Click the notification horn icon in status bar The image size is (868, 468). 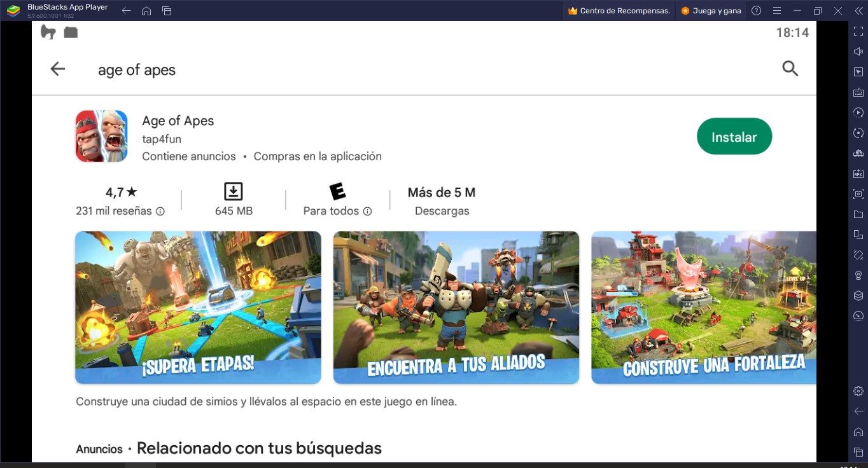tap(48, 32)
